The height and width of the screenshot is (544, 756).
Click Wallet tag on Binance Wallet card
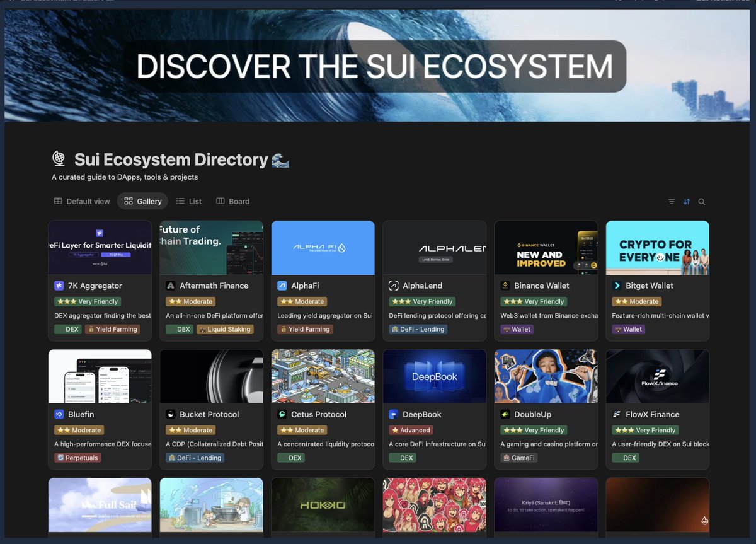517,329
